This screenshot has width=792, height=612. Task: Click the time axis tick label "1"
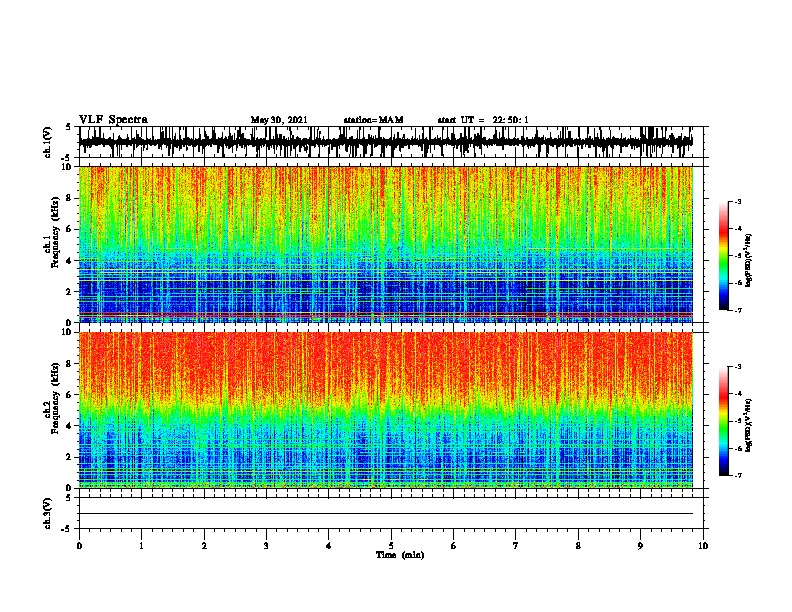[141, 546]
